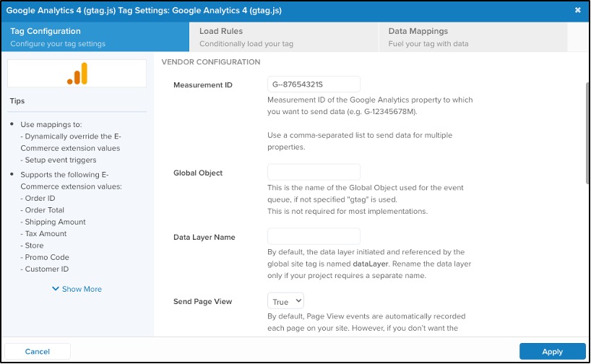Click the Tips heading in sidebar
This screenshot has width=591, height=364.
pyautogui.click(x=17, y=101)
